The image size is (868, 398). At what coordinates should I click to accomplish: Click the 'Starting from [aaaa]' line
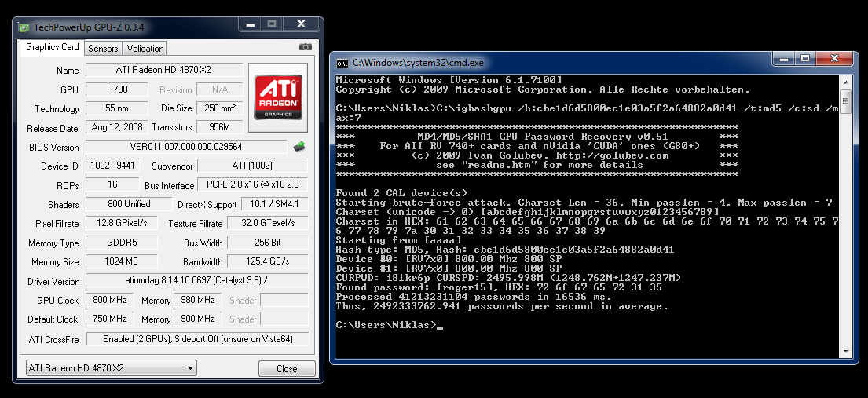tap(398, 240)
